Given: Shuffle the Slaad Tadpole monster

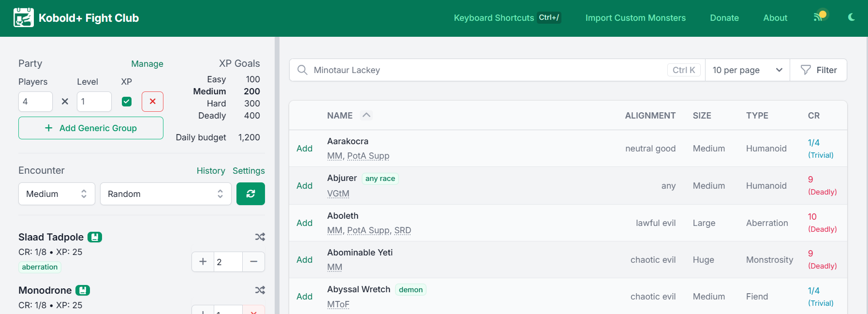Looking at the screenshot, I should pyautogui.click(x=260, y=237).
